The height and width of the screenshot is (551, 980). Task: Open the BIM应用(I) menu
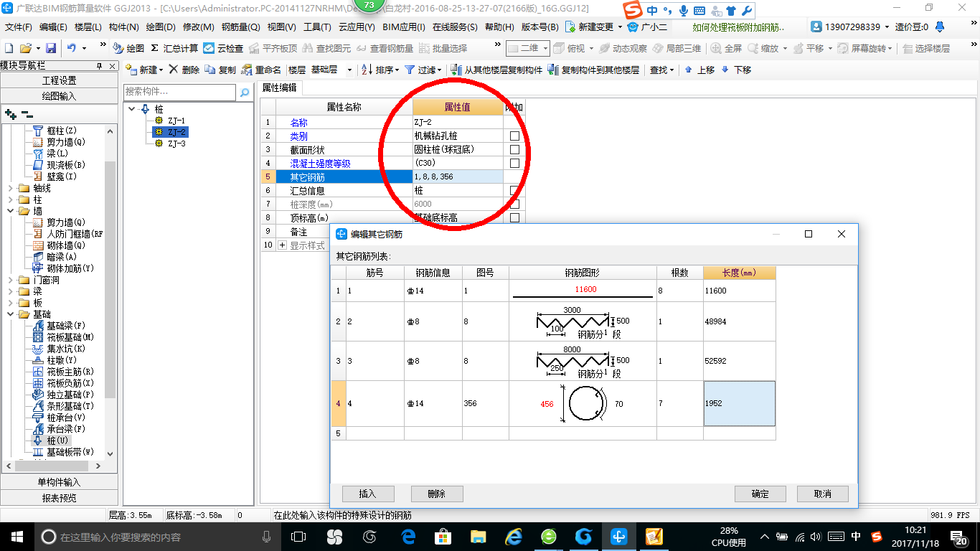tap(403, 27)
